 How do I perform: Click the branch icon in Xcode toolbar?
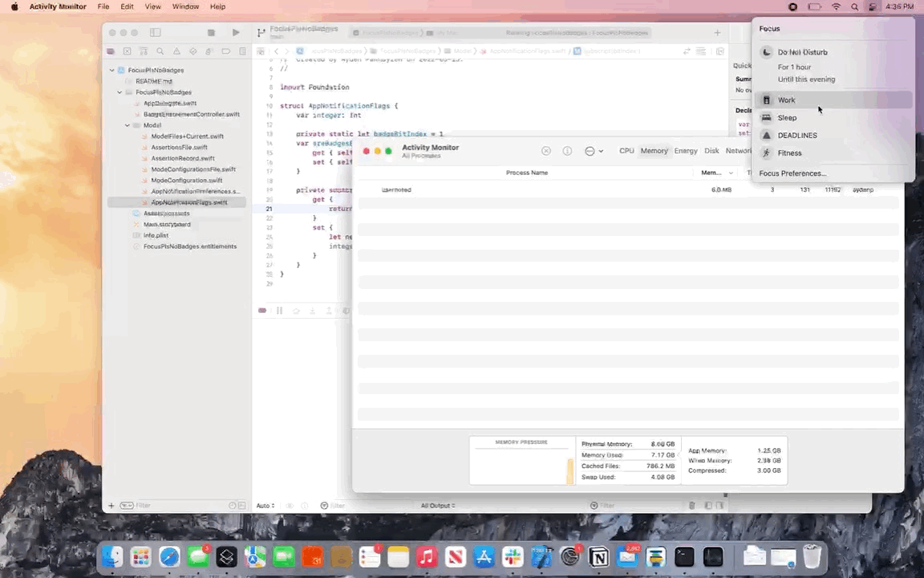click(261, 33)
